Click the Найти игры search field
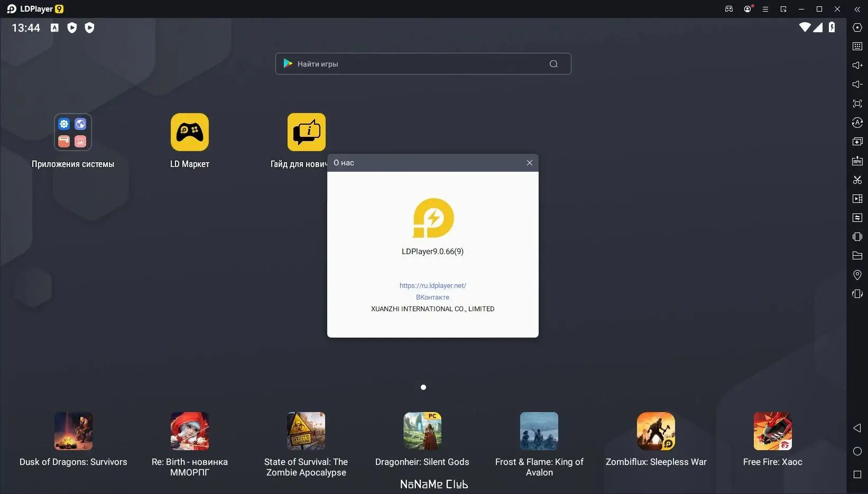 pos(423,64)
